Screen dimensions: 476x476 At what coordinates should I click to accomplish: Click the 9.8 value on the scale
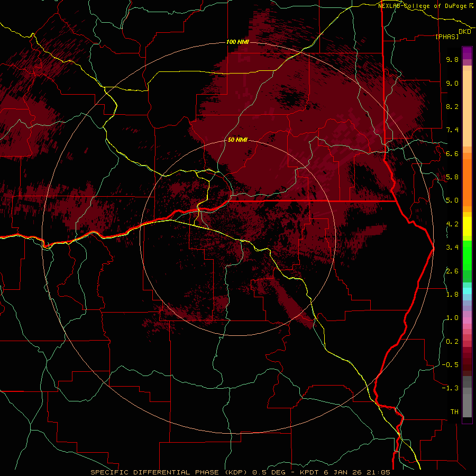[x=452, y=59]
